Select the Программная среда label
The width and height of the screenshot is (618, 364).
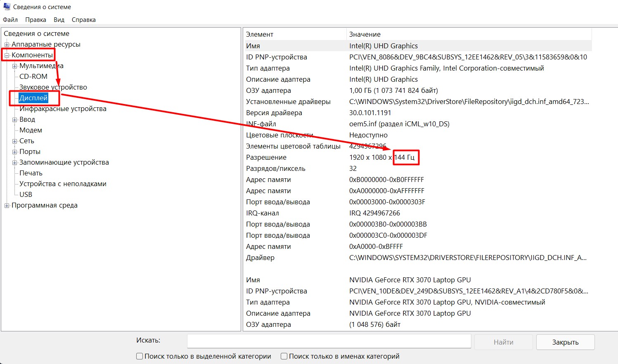point(45,205)
